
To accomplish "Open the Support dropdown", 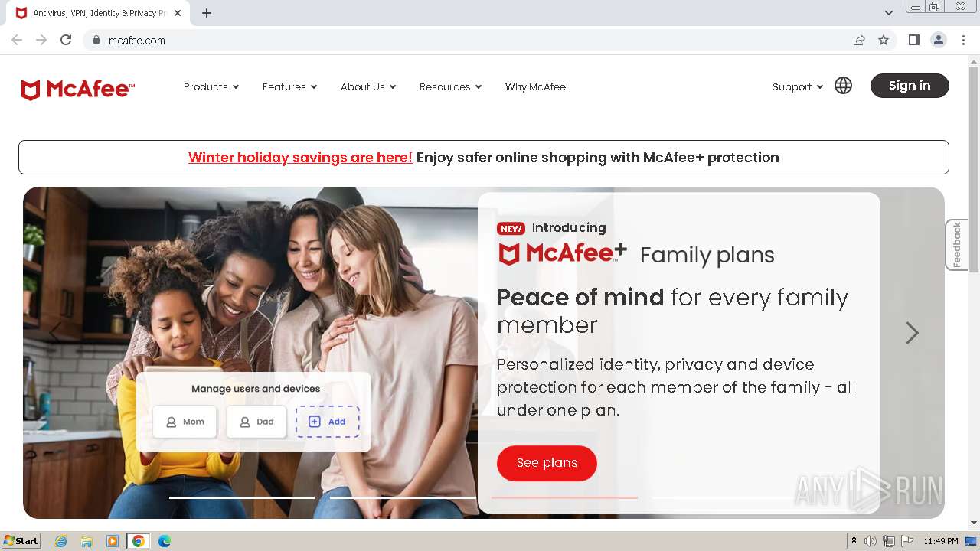I will tap(798, 87).
